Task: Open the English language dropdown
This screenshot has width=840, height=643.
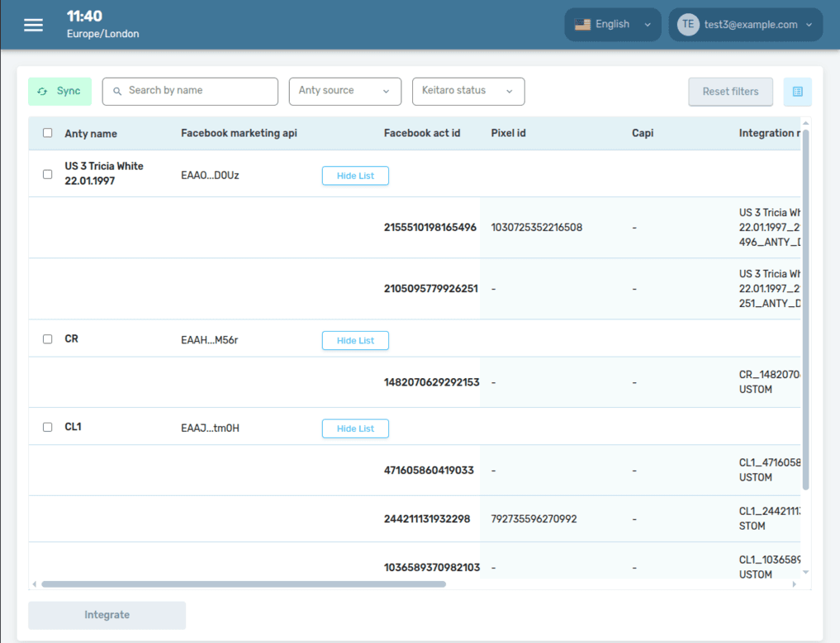Action: [x=612, y=24]
